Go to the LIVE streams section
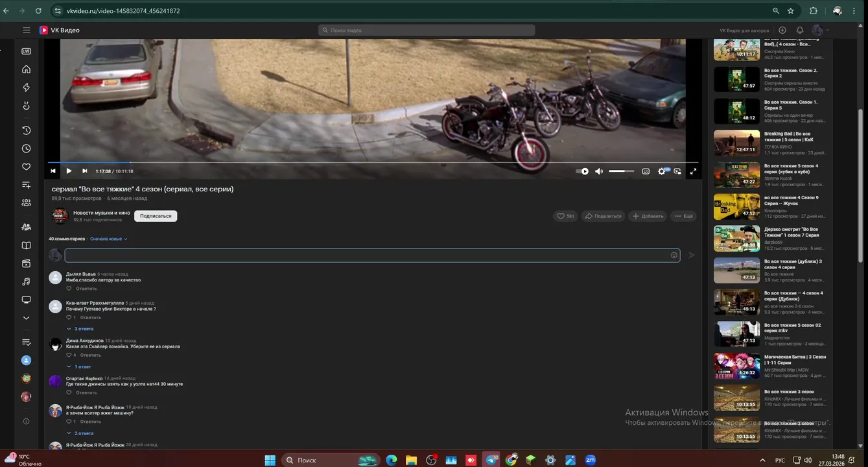This screenshot has width=868, height=467. 26,51
